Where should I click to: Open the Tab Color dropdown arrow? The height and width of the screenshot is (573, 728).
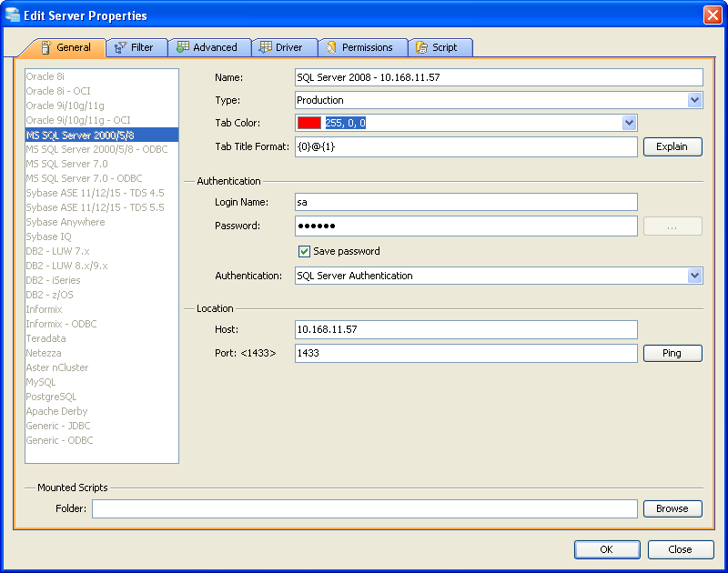pos(629,123)
